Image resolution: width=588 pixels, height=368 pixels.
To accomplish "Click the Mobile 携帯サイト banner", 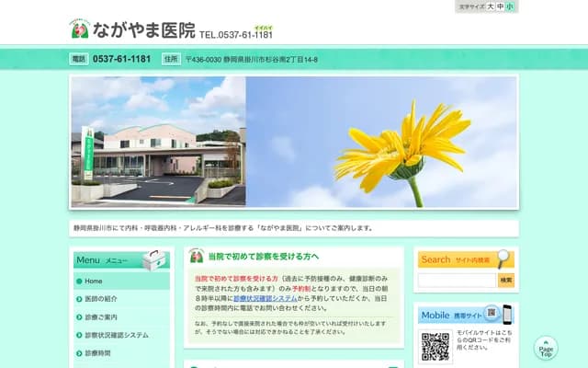I will pos(466,315).
